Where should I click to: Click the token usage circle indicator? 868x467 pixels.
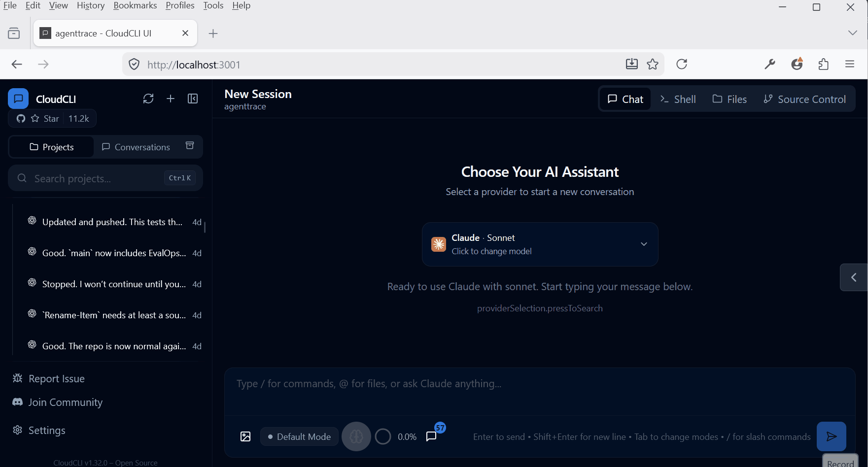(x=383, y=436)
